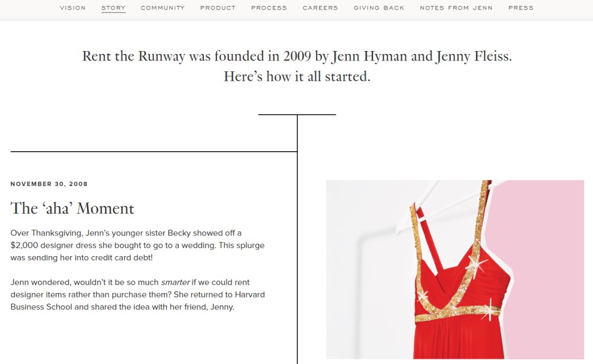Select the Story tab in navigation
593x364 pixels.
[x=113, y=8]
